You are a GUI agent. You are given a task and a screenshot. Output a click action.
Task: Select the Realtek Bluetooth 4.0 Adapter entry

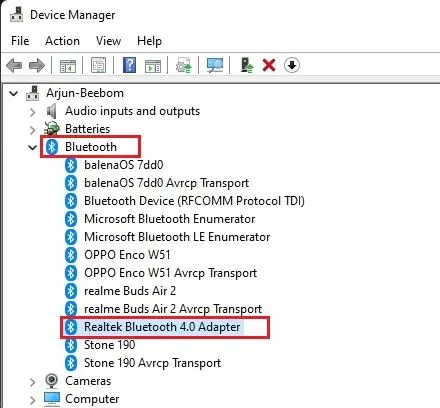[x=162, y=327]
